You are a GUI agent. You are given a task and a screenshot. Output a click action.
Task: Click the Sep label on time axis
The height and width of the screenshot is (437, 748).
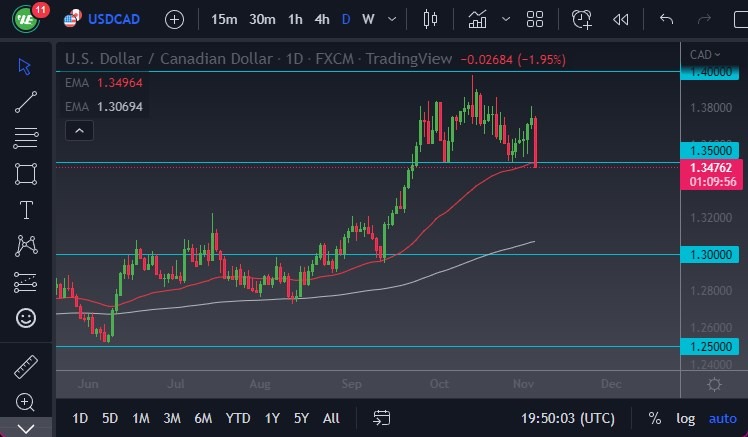[x=352, y=384]
